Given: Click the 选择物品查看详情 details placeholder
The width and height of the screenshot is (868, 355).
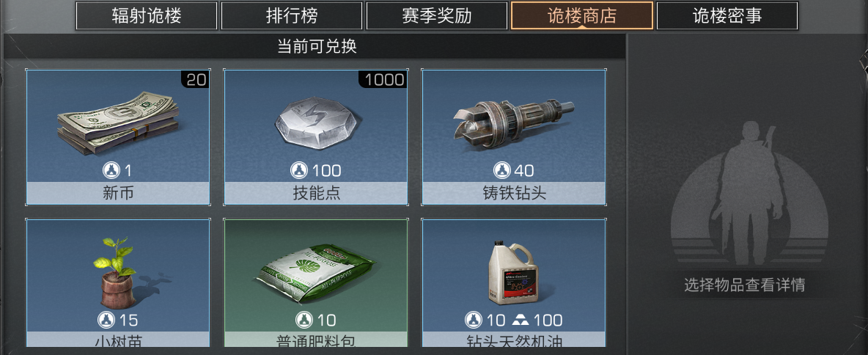Looking at the screenshot, I should (745, 286).
